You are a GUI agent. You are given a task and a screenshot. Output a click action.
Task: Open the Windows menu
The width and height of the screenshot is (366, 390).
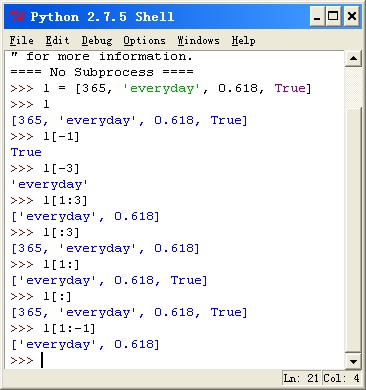coord(198,40)
